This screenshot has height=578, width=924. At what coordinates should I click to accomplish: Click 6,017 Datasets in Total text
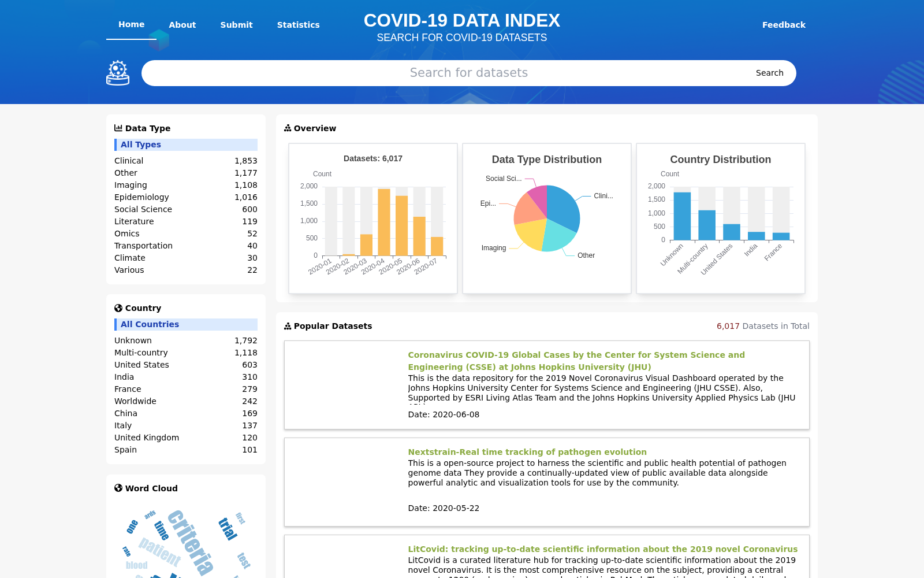pos(763,326)
